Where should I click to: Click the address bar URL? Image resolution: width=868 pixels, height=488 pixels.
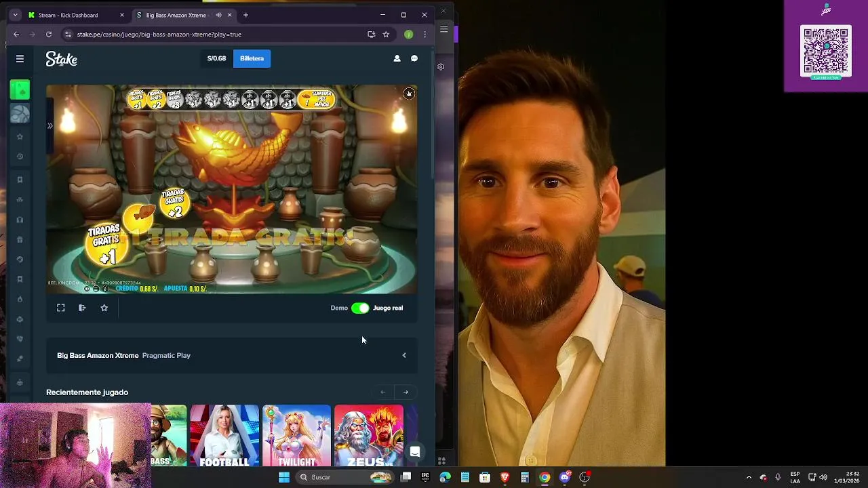(x=159, y=34)
